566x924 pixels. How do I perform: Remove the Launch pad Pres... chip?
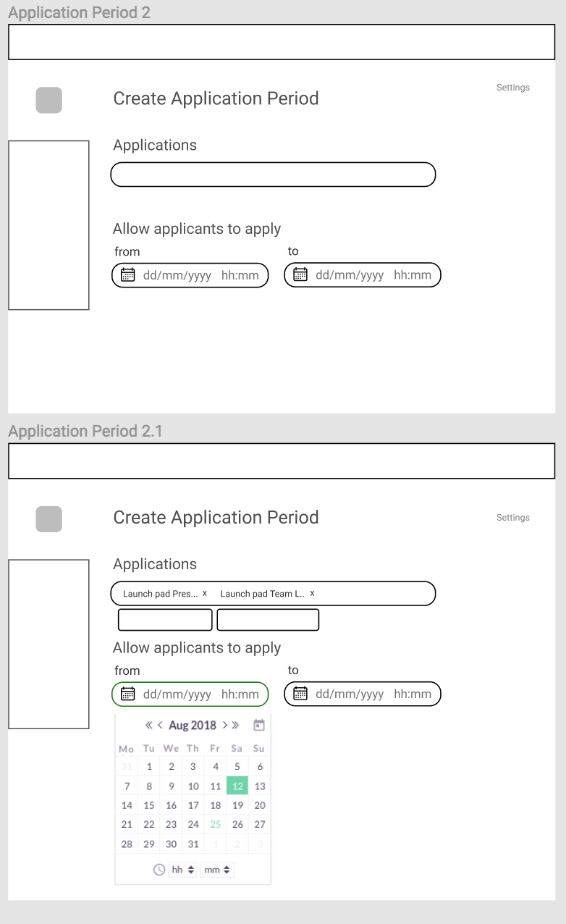205,593
